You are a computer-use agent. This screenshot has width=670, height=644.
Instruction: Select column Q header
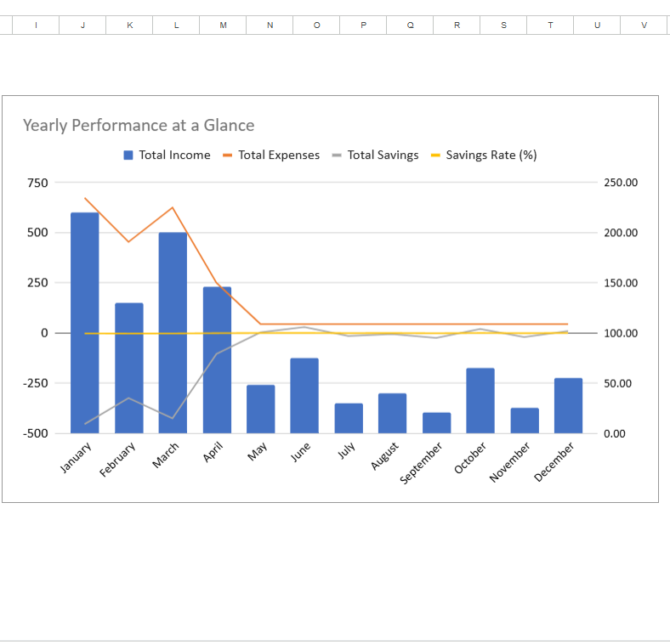coord(410,25)
